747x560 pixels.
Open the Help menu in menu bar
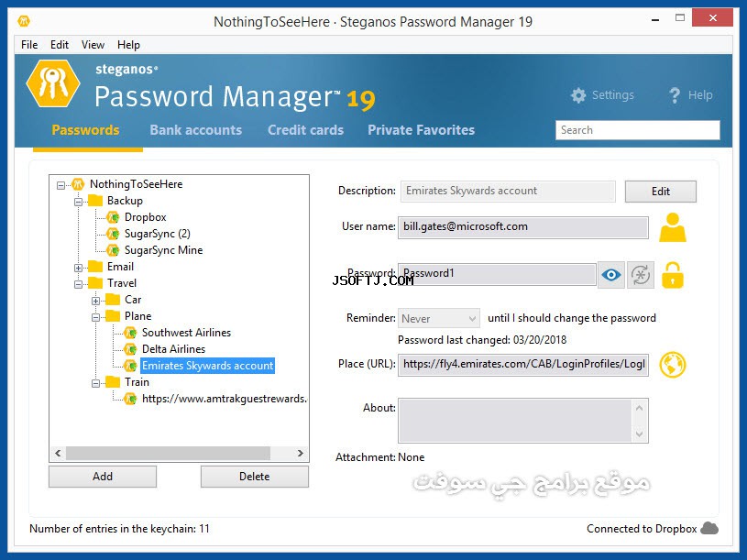point(128,45)
